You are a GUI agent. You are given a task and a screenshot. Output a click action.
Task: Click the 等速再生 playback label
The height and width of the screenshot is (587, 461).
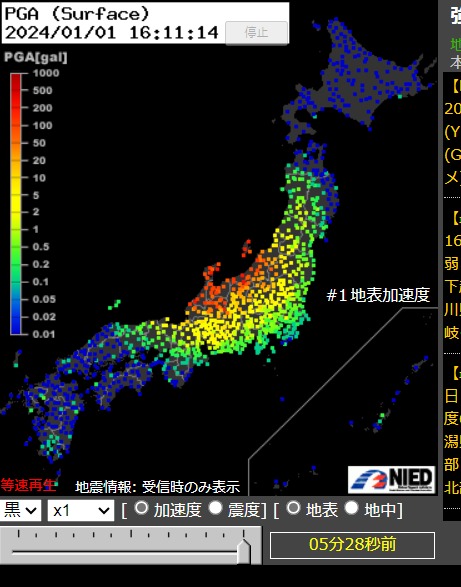click(28, 485)
